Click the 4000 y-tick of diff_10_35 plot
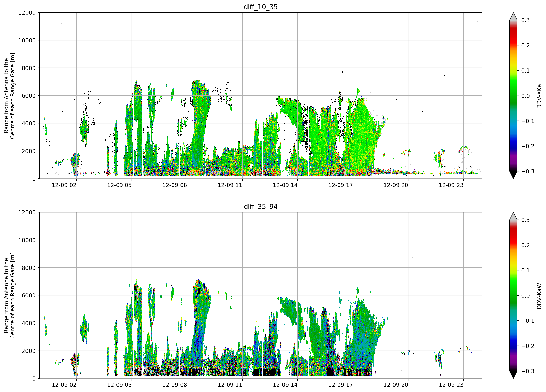The height and width of the screenshot is (392, 546). [x=29, y=123]
